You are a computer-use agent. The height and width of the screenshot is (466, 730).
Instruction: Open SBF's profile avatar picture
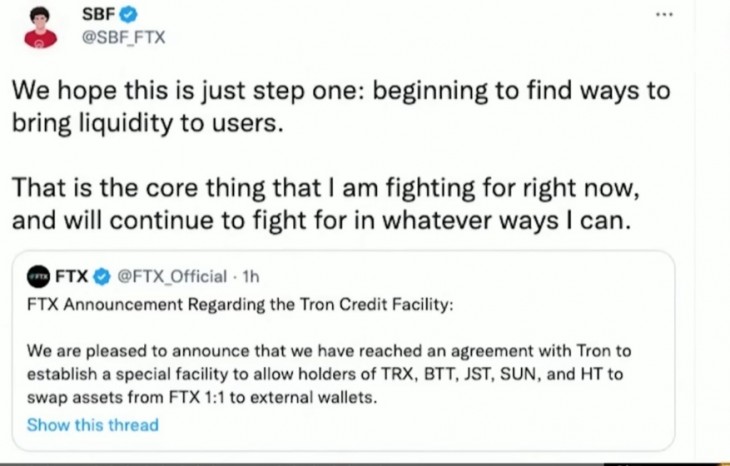point(41,27)
